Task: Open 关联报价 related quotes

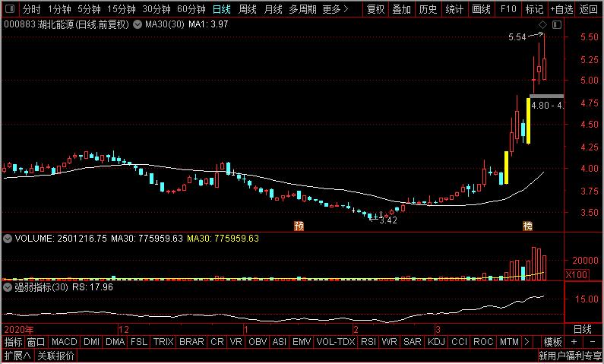Action: click(x=55, y=356)
